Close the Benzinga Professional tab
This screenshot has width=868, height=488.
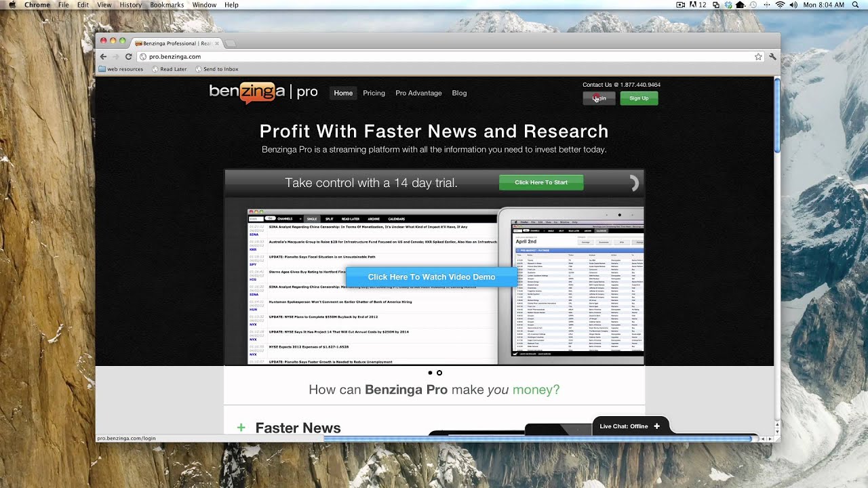coord(217,43)
